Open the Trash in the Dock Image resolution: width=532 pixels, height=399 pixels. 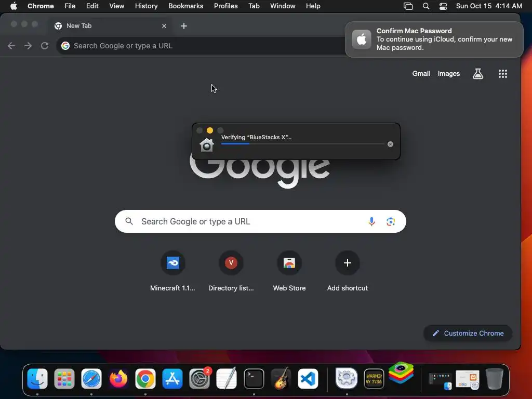tap(495, 378)
